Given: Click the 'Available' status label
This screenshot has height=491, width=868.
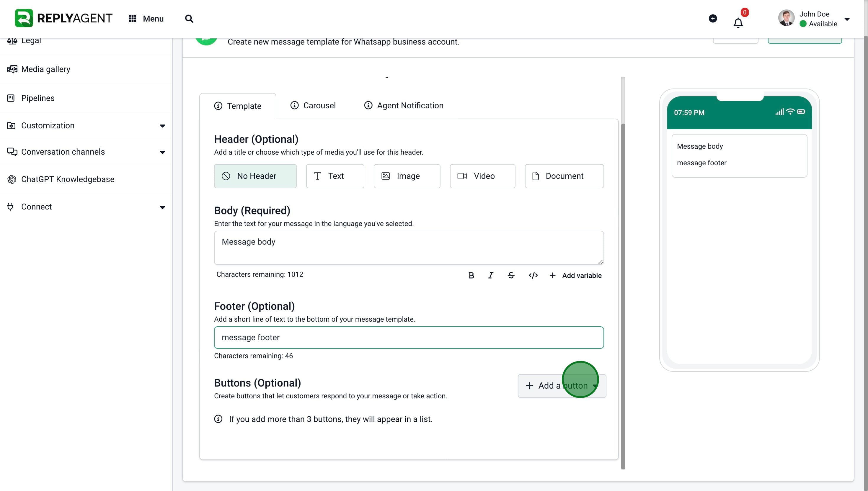Looking at the screenshot, I should 823,24.
